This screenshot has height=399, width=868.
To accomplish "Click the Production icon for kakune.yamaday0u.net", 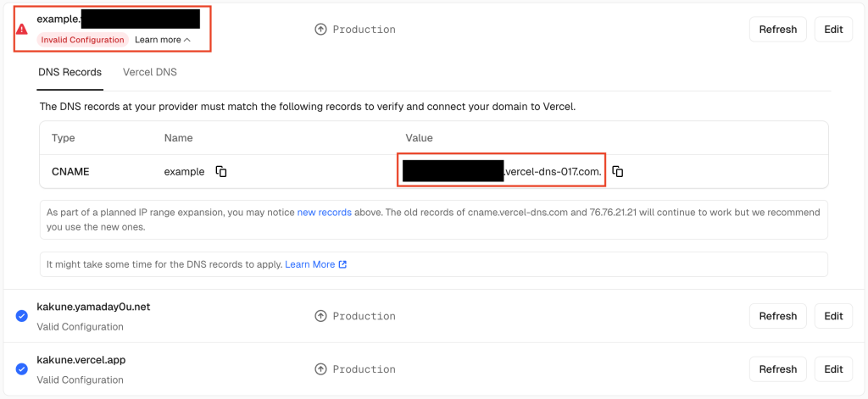I will click(x=320, y=316).
